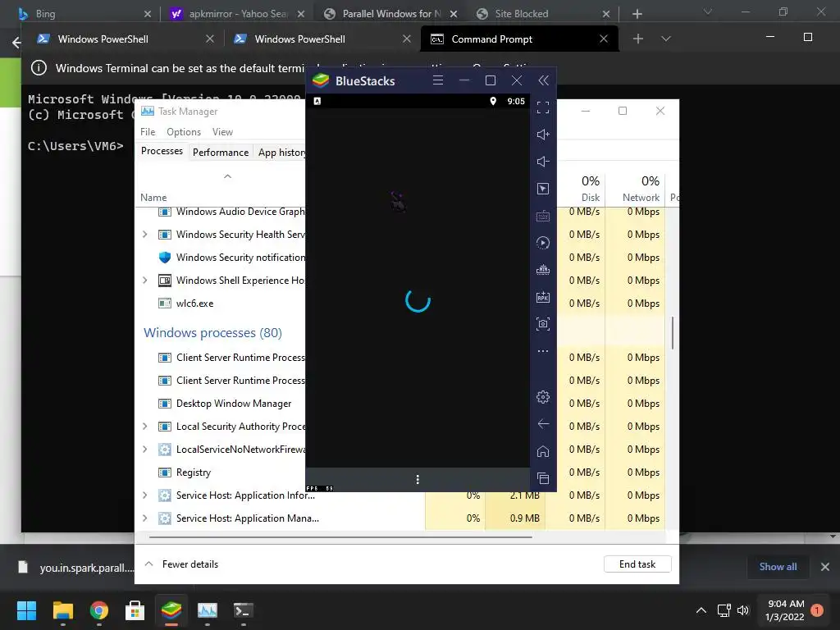Open Microsoft Store from the taskbar
The image size is (840, 630).
pyautogui.click(x=135, y=610)
